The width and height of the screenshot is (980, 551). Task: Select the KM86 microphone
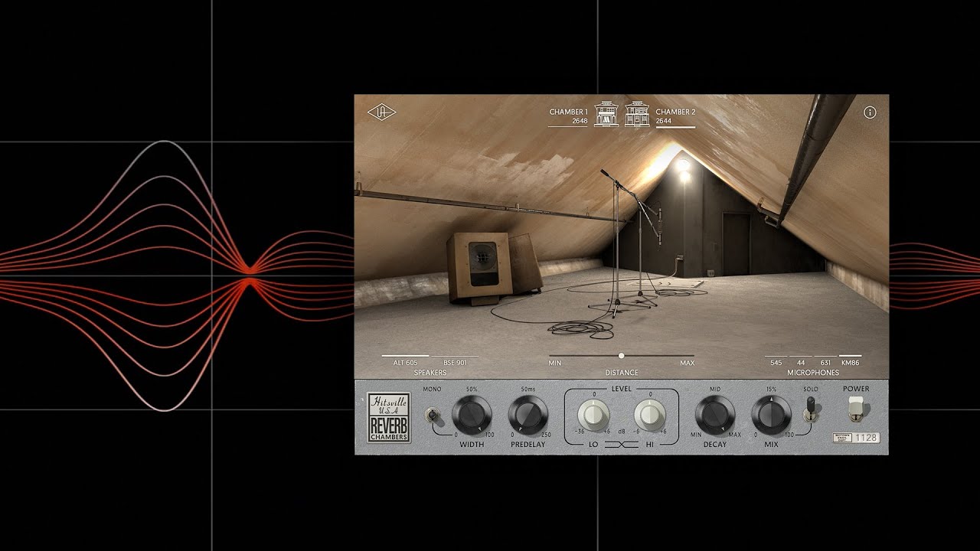click(850, 362)
